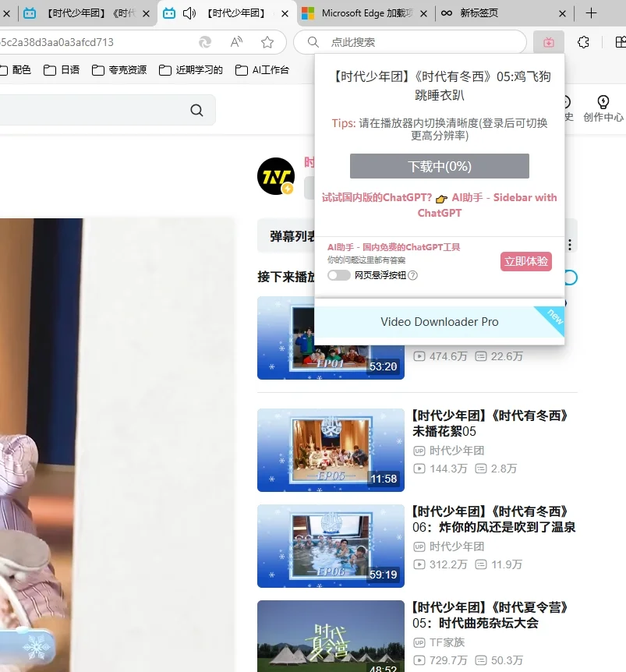Open 未播花絮05 video title
The height and width of the screenshot is (672, 626).
[490, 423]
